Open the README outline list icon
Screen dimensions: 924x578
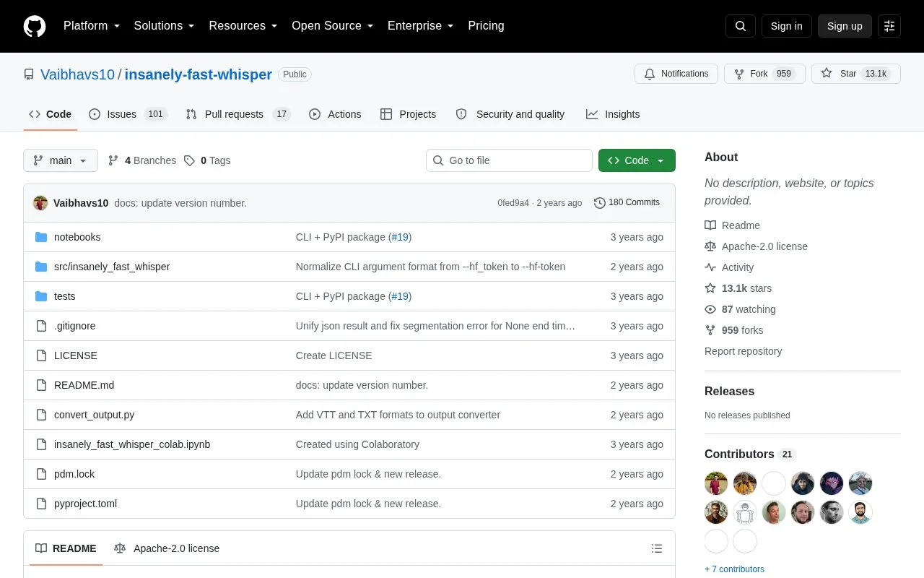657,548
